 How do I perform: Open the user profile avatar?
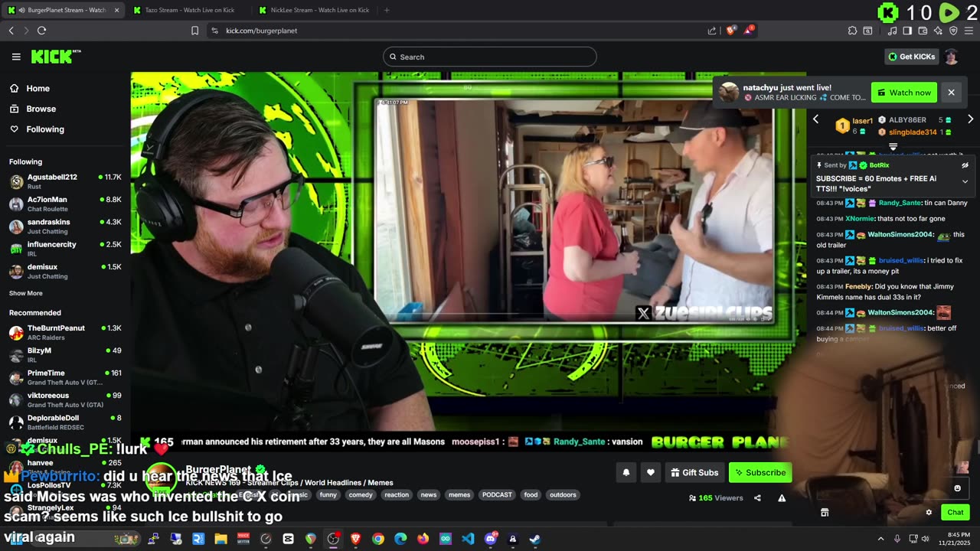[951, 57]
